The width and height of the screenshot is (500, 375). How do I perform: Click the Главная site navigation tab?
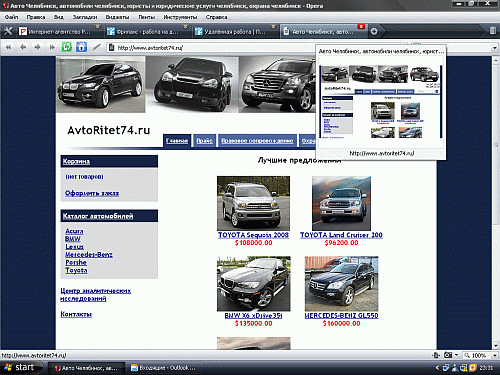coord(177,141)
